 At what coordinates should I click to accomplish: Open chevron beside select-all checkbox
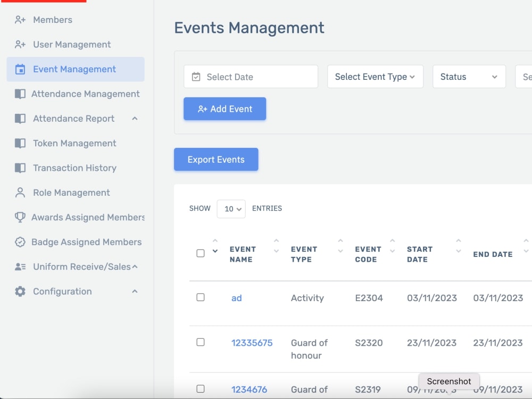pos(215,251)
